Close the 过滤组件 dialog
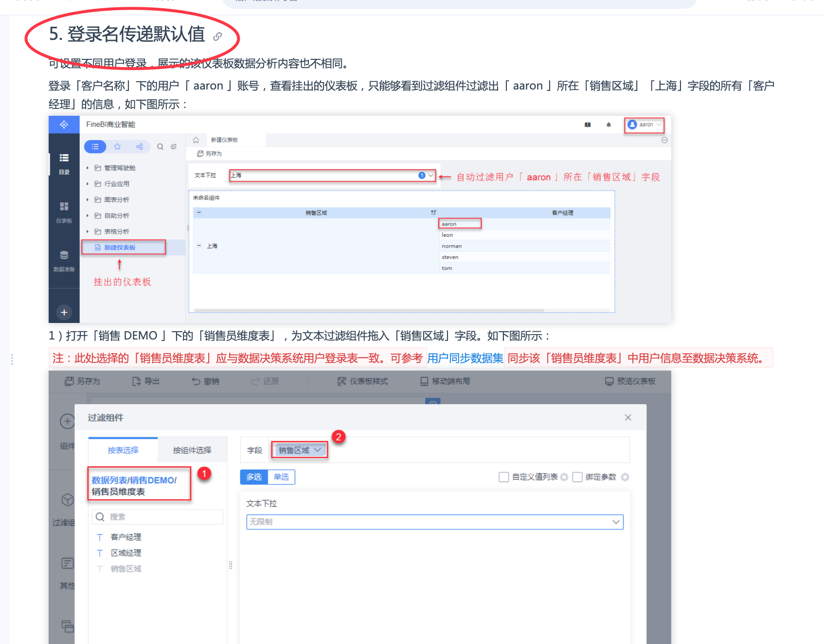 point(628,417)
